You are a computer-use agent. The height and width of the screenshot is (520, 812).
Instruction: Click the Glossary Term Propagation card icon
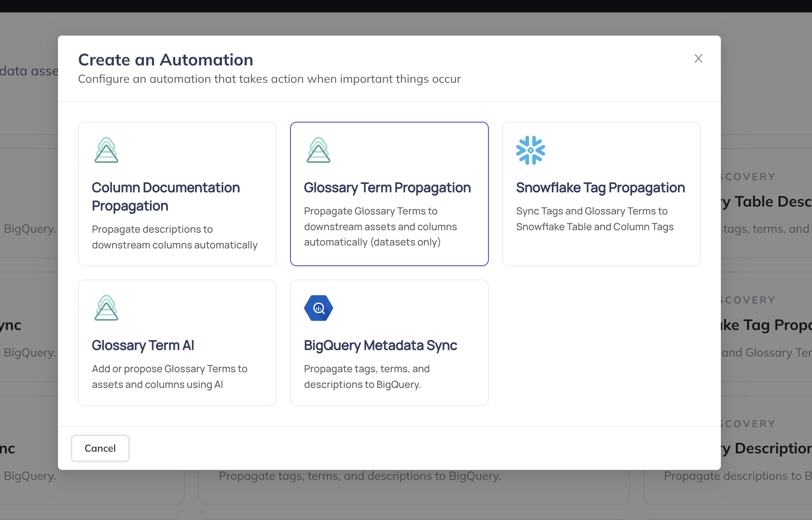pyautogui.click(x=319, y=150)
